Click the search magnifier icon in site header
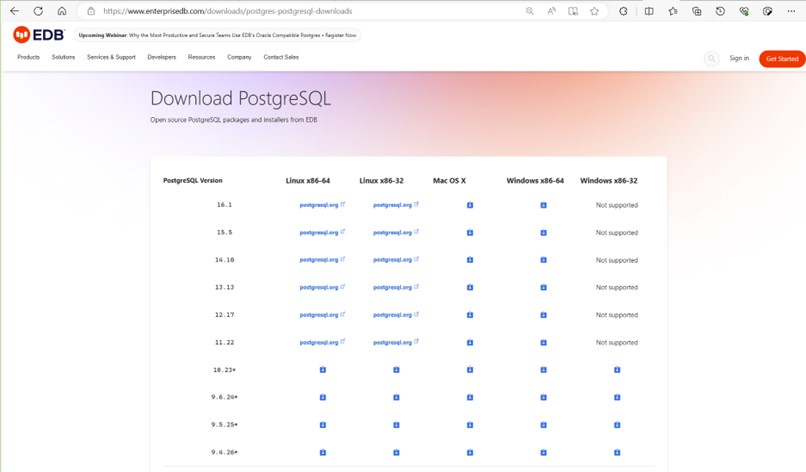Screen dimensions: 806x472 coord(711,58)
